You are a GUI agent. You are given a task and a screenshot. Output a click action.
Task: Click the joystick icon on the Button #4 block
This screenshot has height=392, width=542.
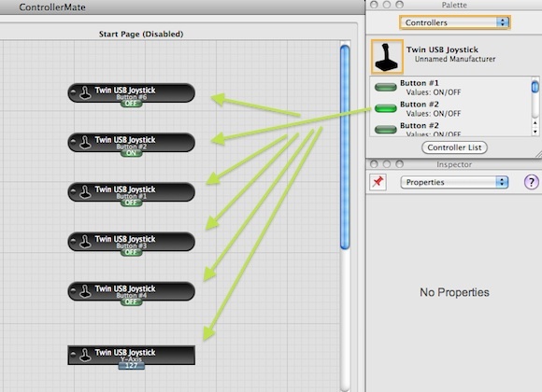(85, 291)
